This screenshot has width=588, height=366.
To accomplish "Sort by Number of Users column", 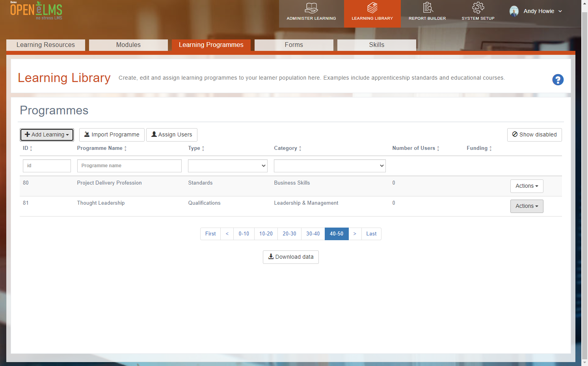I will click(416, 148).
